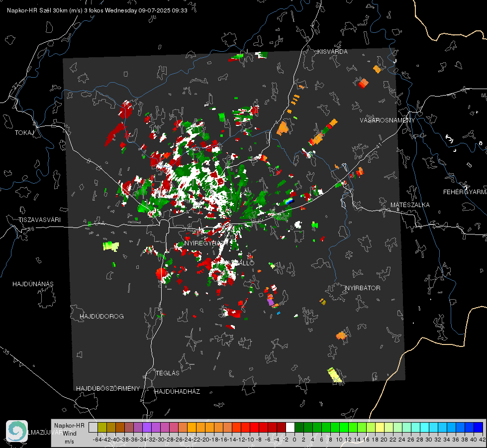Click the radar title text 'Napkor-HR Szél 30km'
487x448 pixels.
coord(38,10)
